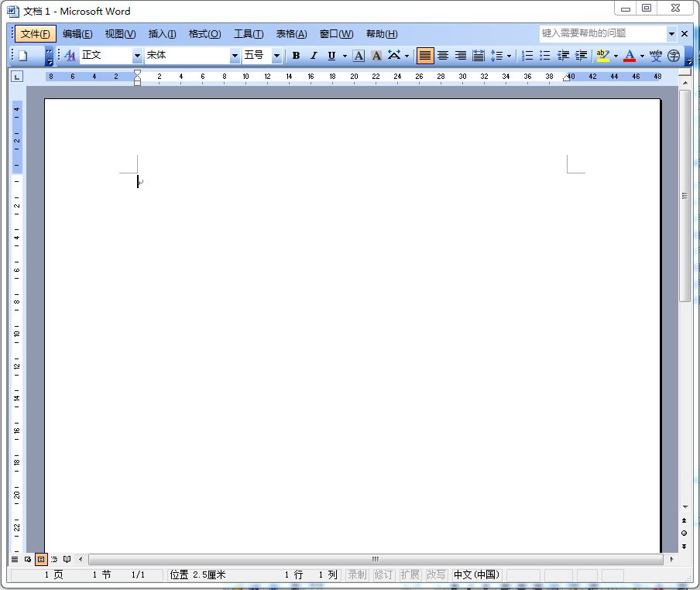Click the increase indent icon
Screen dimensions: 700x590
click(x=581, y=56)
